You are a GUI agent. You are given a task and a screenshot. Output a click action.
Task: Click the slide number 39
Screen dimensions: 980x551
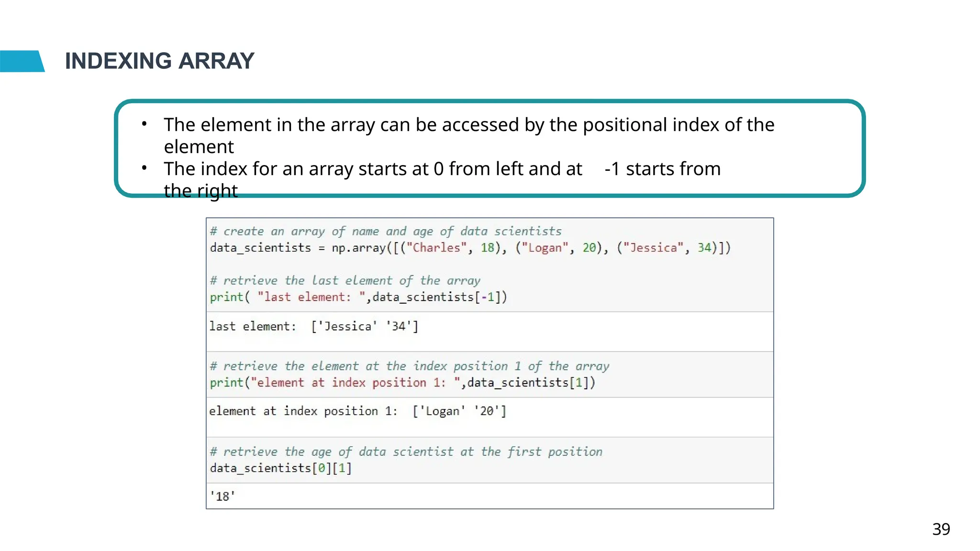941,529
